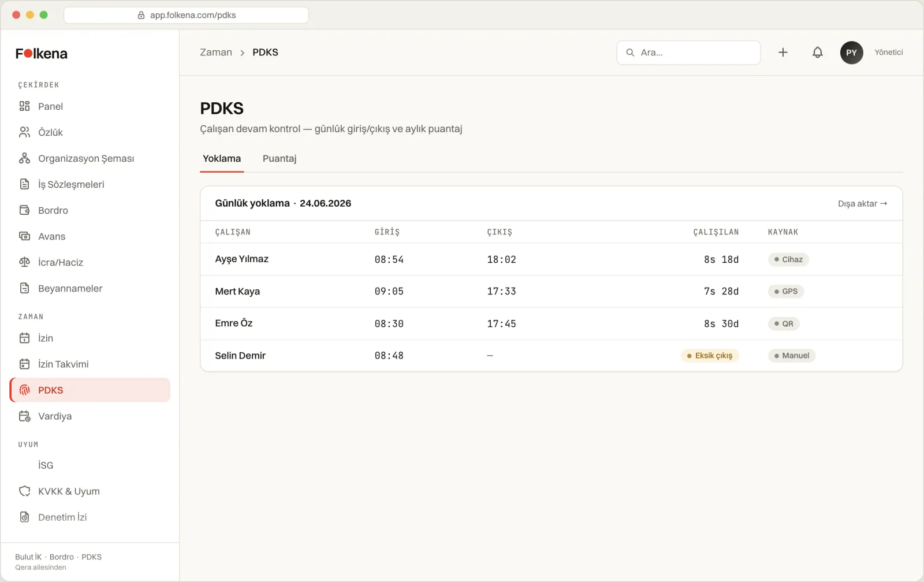Viewport: 924px width, 582px height.
Task: Click the GİRİŞ column header
Action: point(387,232)
